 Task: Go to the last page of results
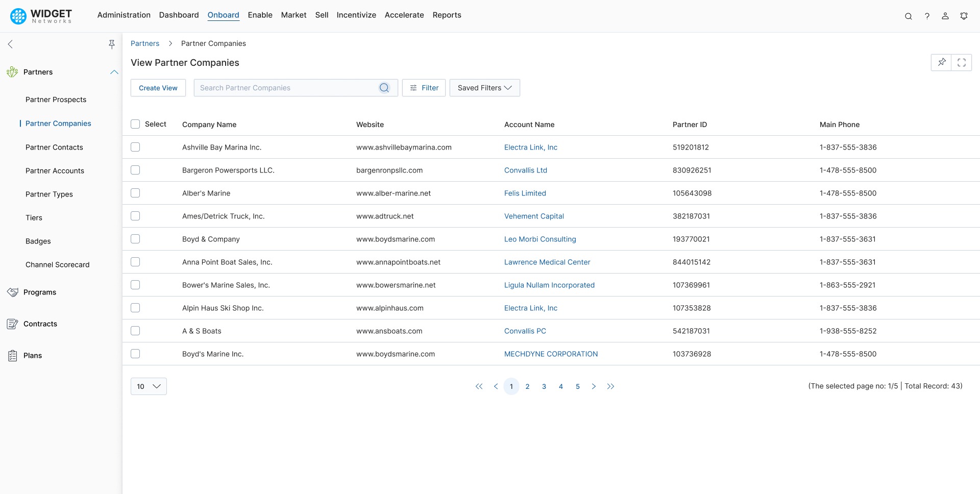pyautogui.click(x=610, y=386)
